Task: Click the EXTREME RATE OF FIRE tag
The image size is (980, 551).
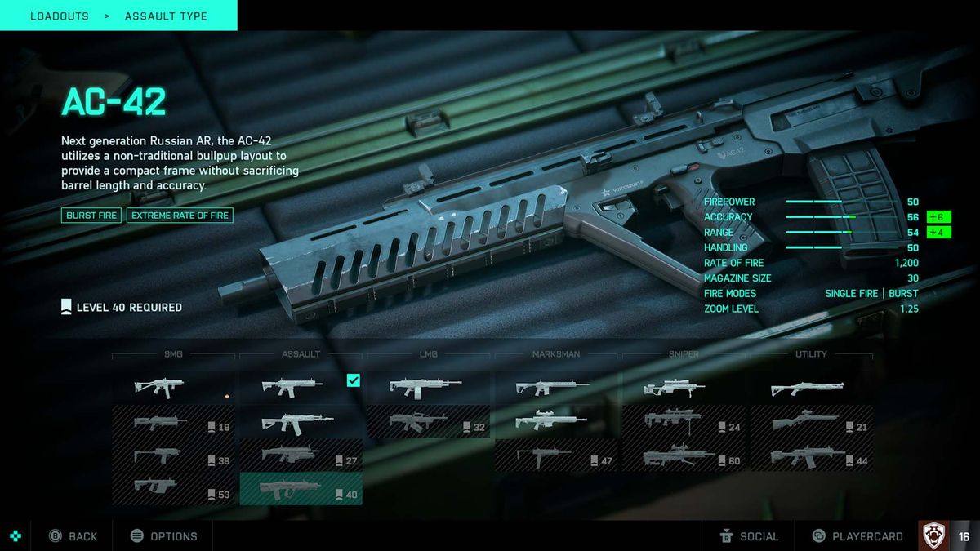Action: click(x=180, y=216)
